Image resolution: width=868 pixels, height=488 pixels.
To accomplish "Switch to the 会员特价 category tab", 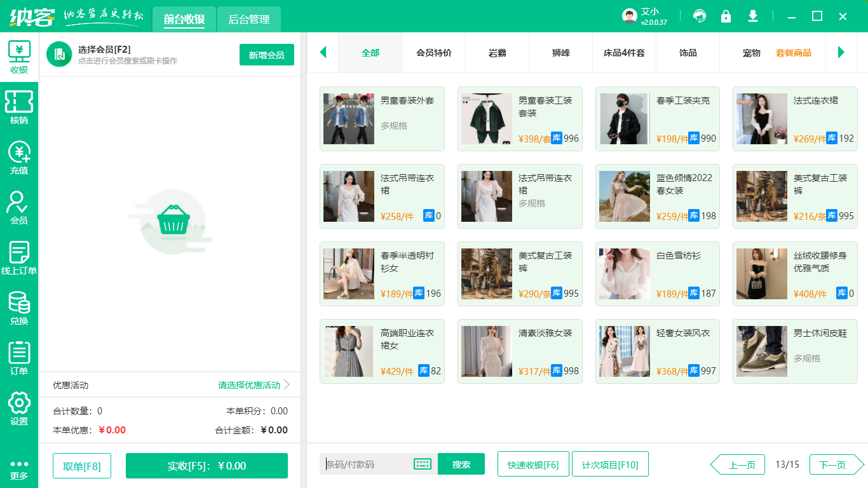I will click(434, 53).
